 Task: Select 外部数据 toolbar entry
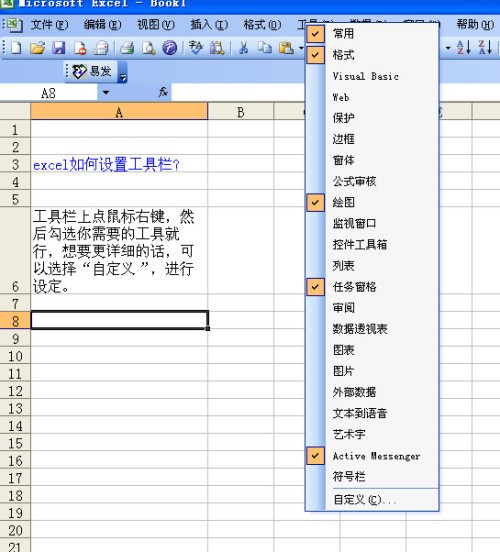coord(372,392)
